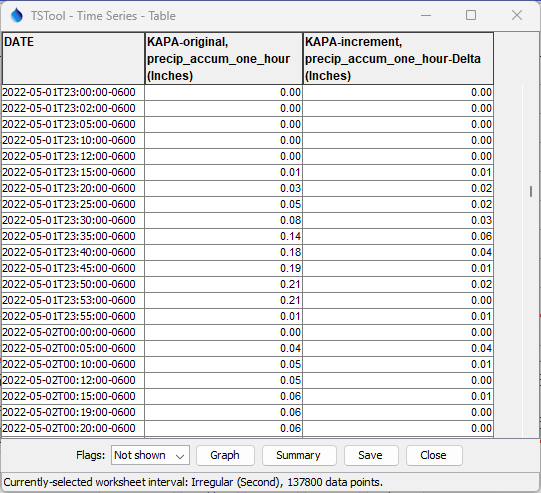Click KAPA-increment value 0.04 at 23:40:00
This screenshot has height=493, width=541.
click(x=398, y=252)
